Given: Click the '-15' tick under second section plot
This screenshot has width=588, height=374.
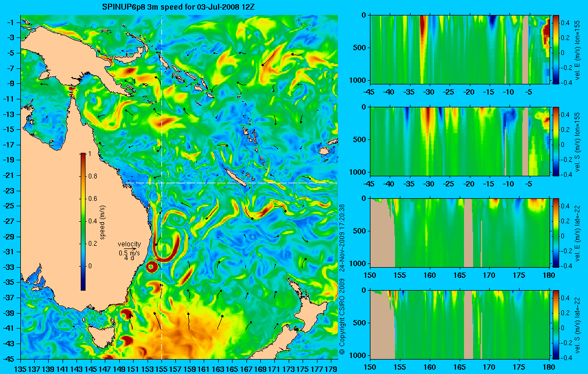Looking at the screenshot, I should [489, 184].
